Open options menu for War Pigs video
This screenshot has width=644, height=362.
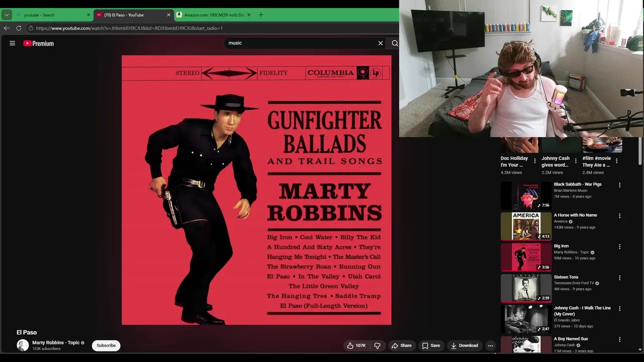tap(619, 185)
